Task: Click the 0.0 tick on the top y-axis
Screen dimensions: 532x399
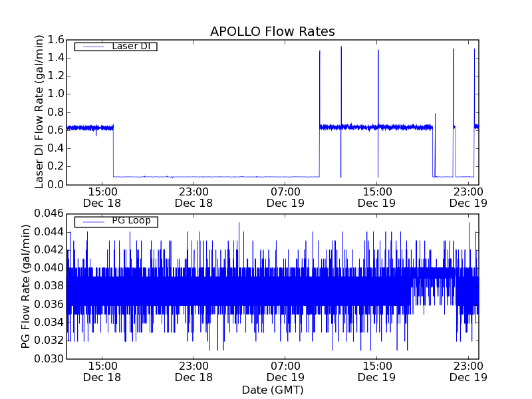Action: 55,184
